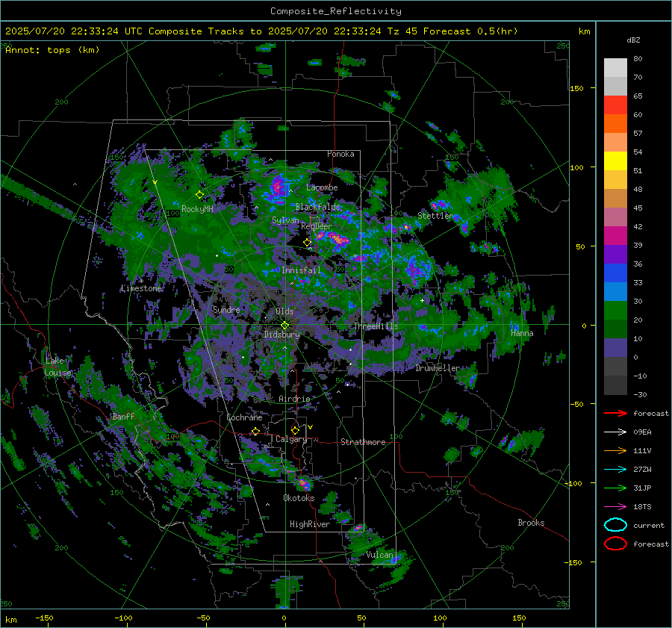Click the Cochrane town label
672x628 pixels.
click(244, 417)
